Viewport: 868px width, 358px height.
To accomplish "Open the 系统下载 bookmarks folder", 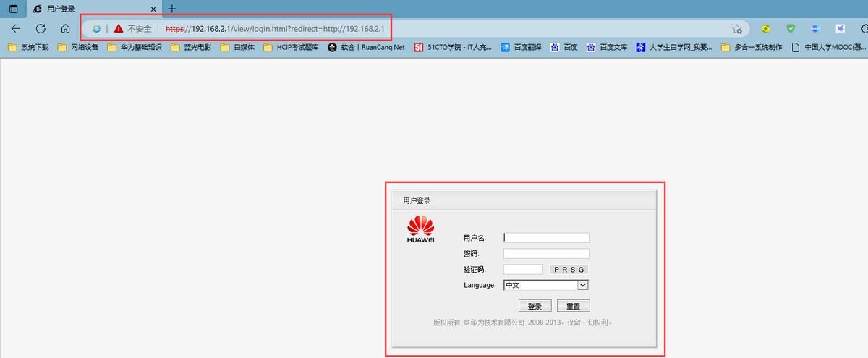I will [x=28, y=47].
